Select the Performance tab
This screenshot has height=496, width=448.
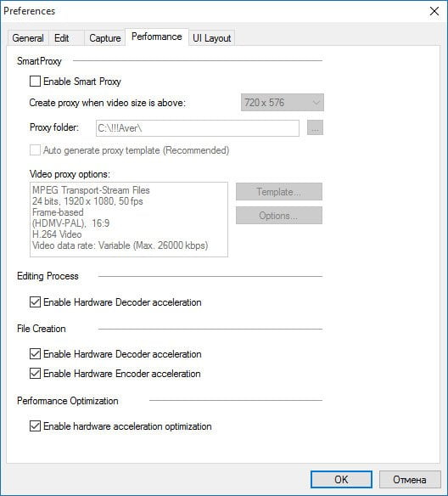coord(157,37)
